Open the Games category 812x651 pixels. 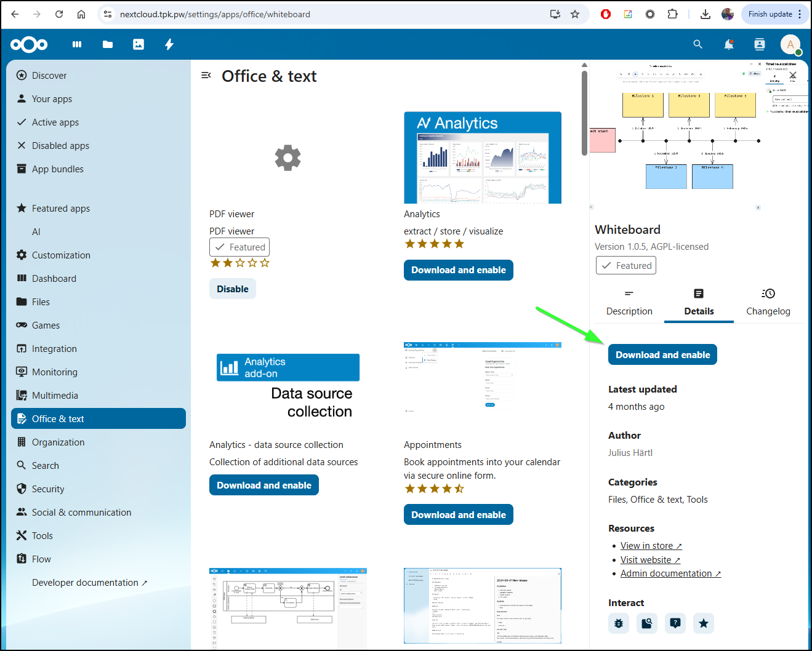[x=98, y=325]
